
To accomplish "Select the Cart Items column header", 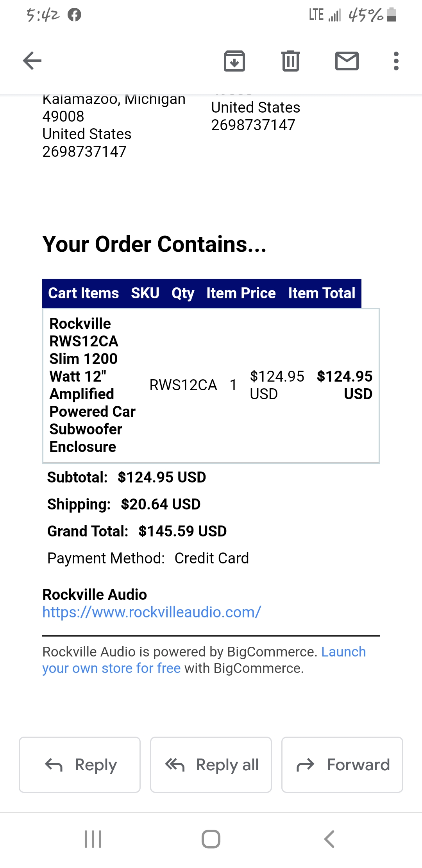I will click(83, 293).
